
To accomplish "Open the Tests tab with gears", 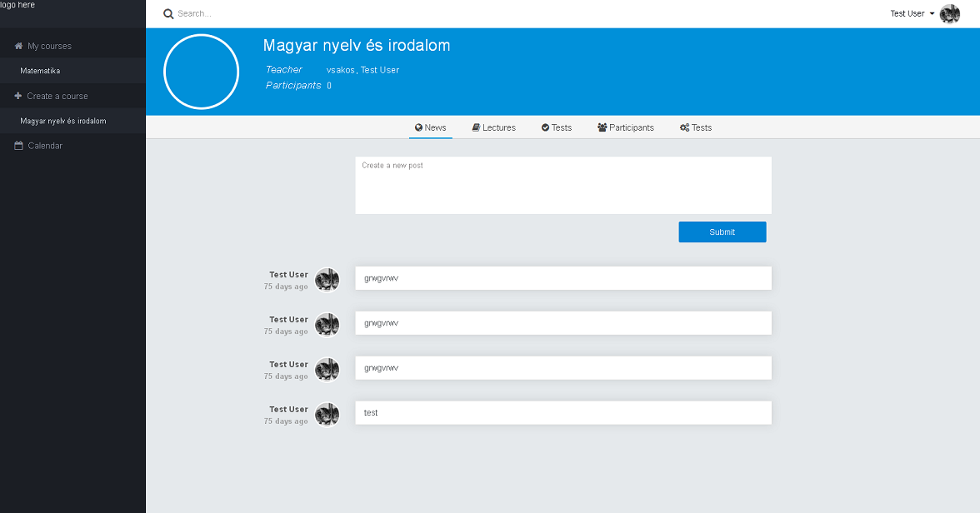I will tap(696, 127).
